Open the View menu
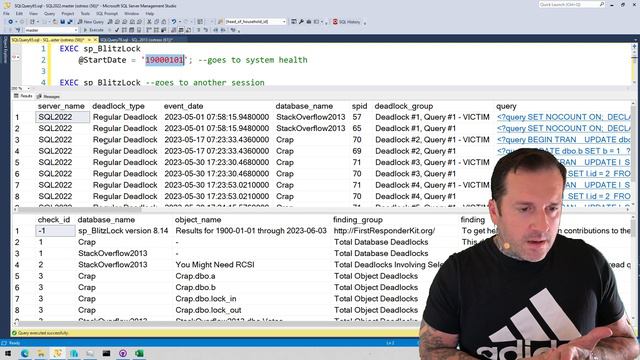The image size is (640, 360). tap(33, 13)
